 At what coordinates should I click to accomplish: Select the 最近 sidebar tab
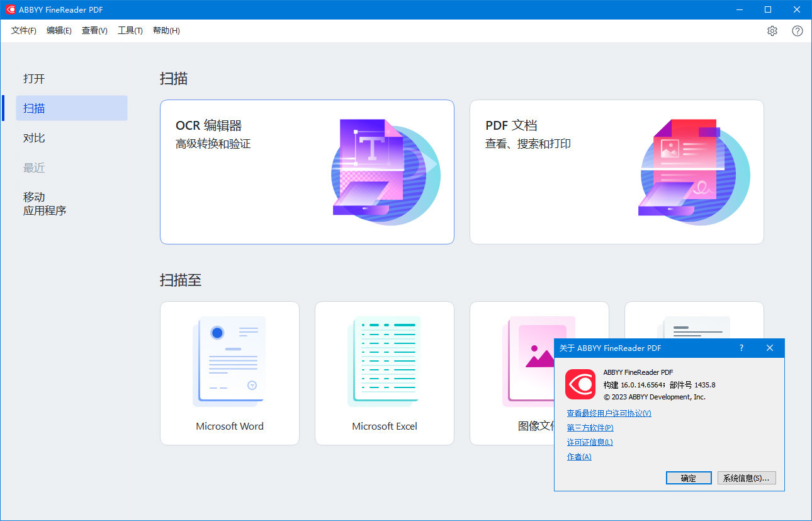[72, 168]
